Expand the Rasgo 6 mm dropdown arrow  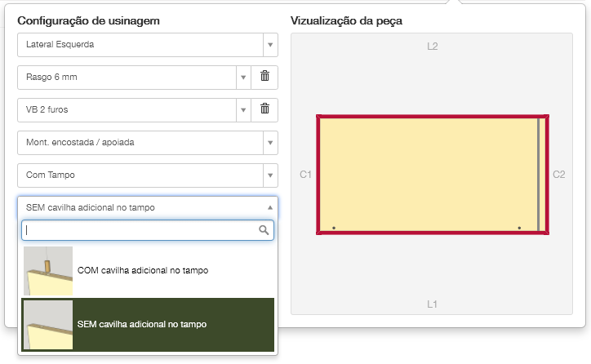pyautogui.click(x=243, y=78)
